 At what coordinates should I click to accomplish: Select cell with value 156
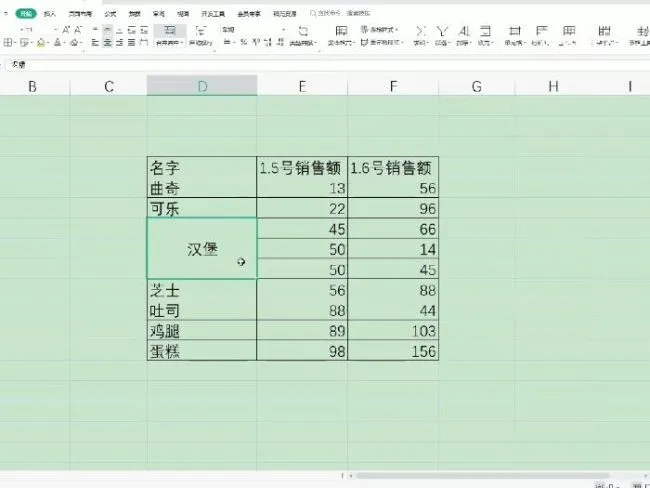click(x=393, y=351)
